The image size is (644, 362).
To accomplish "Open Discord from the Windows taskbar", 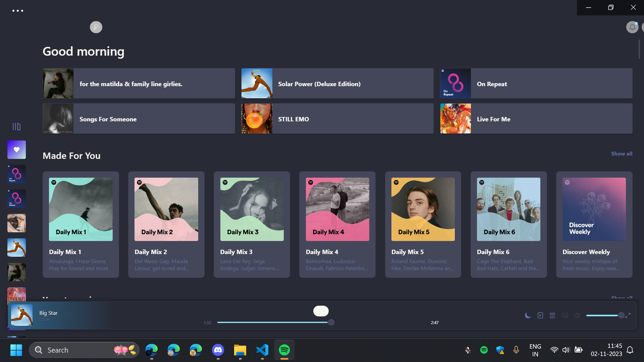I will pos(218,350).
